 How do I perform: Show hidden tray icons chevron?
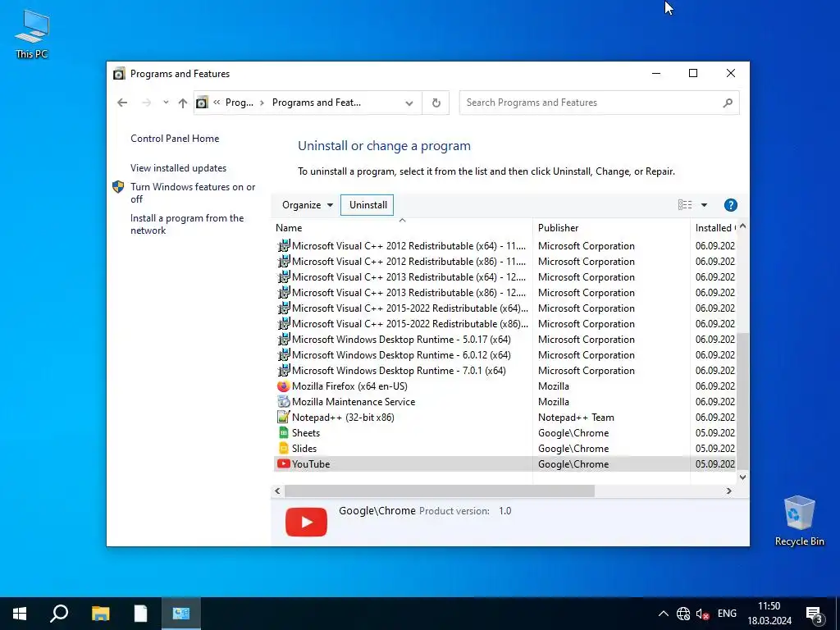click(663, 614)
